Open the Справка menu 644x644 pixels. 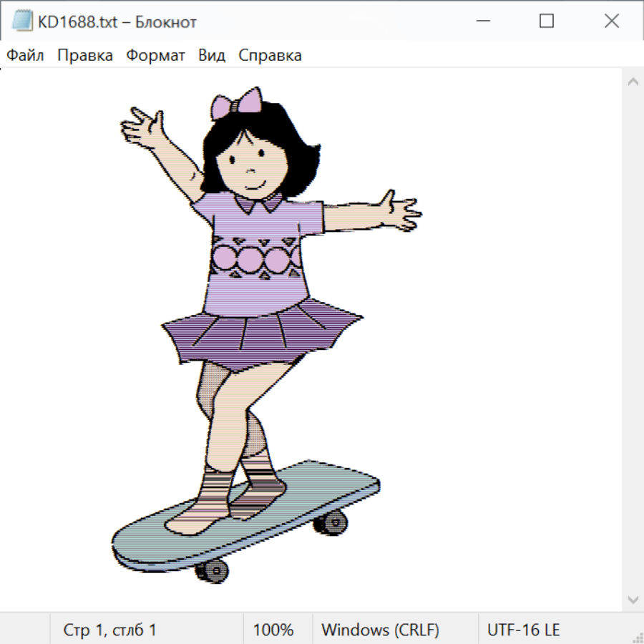click(270, 56)
